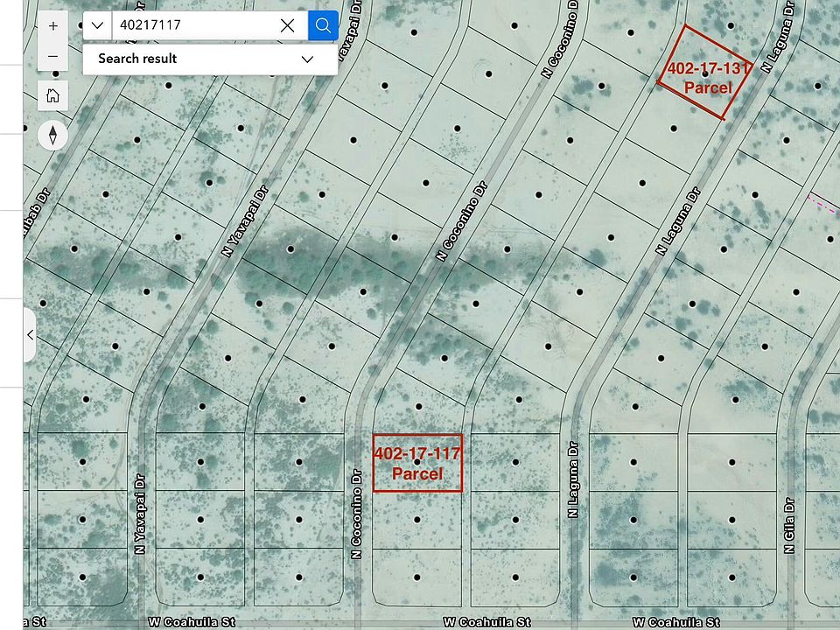840x630 pixels.
Task: Reset map orientation with the compass
Action: (53, 136)
